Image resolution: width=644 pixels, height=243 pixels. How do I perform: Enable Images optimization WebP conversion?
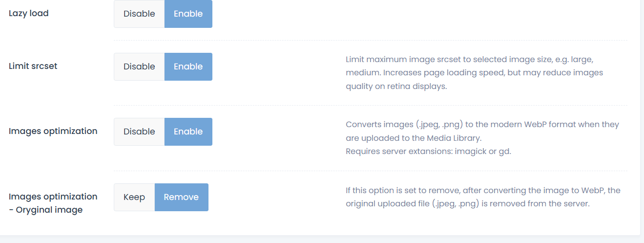coord(188,132)
